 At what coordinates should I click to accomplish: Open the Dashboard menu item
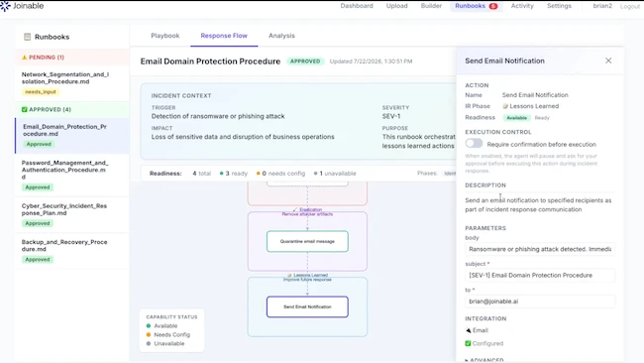[x=357, y=6]
